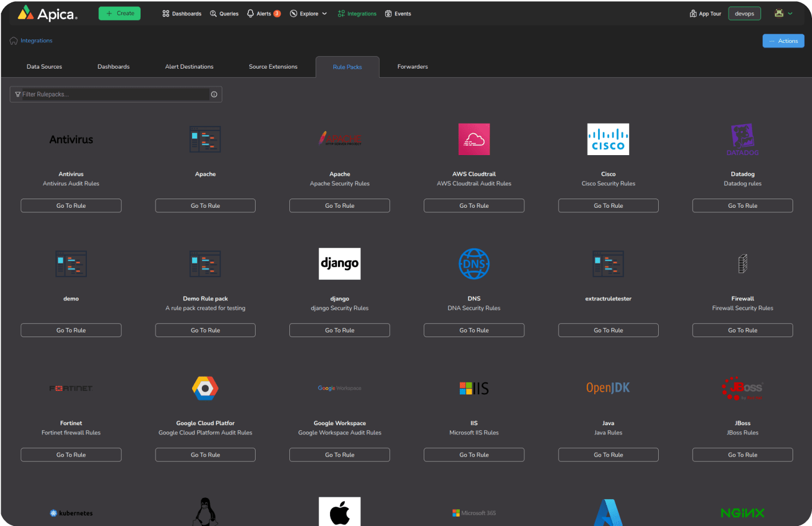Click the Datadog dog logo
812x526 pixels.
click(743, 140)
